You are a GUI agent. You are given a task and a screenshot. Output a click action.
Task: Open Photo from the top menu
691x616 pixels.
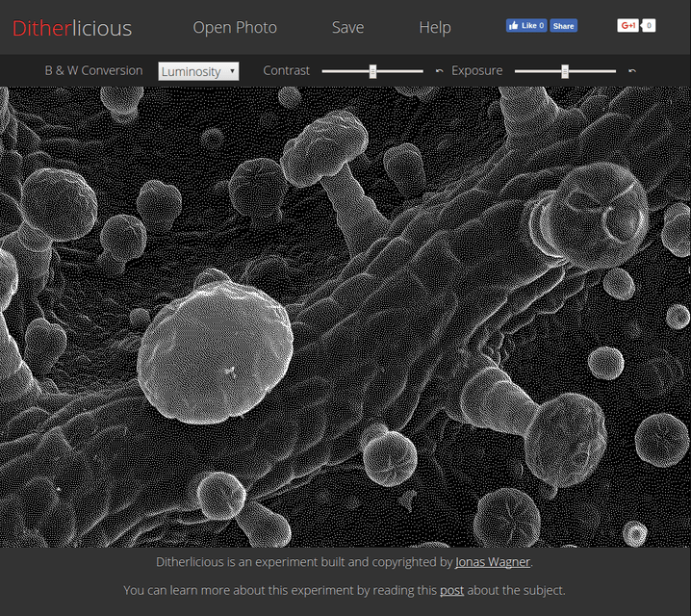coord(235,28)
